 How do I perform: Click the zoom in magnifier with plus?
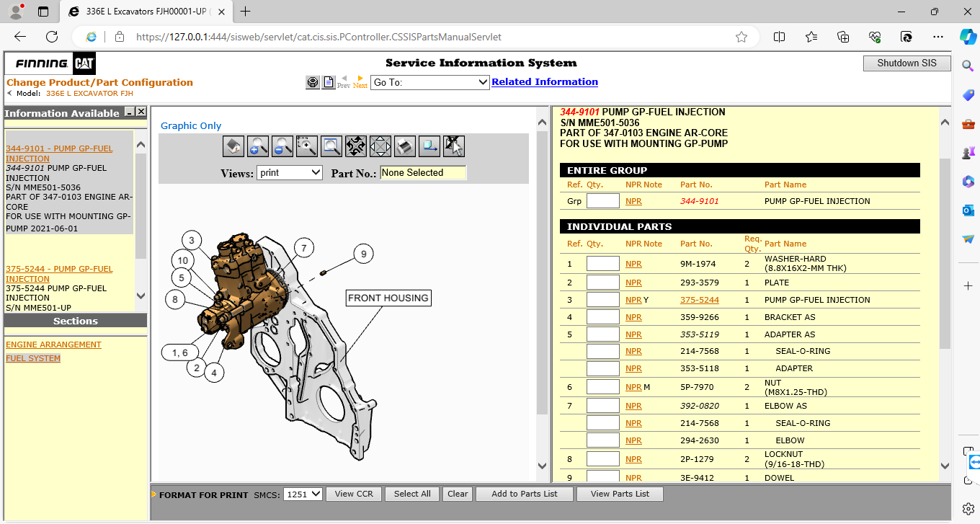point(258,146)
